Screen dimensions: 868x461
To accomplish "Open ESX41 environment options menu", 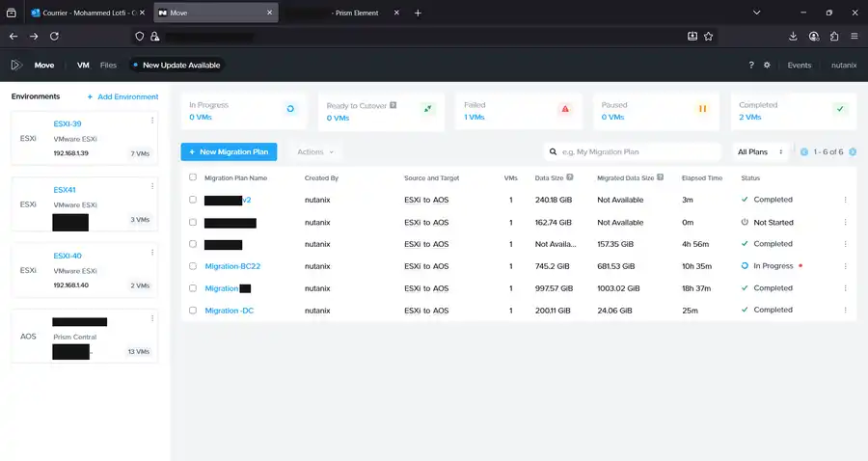I will tap(152, 186).
